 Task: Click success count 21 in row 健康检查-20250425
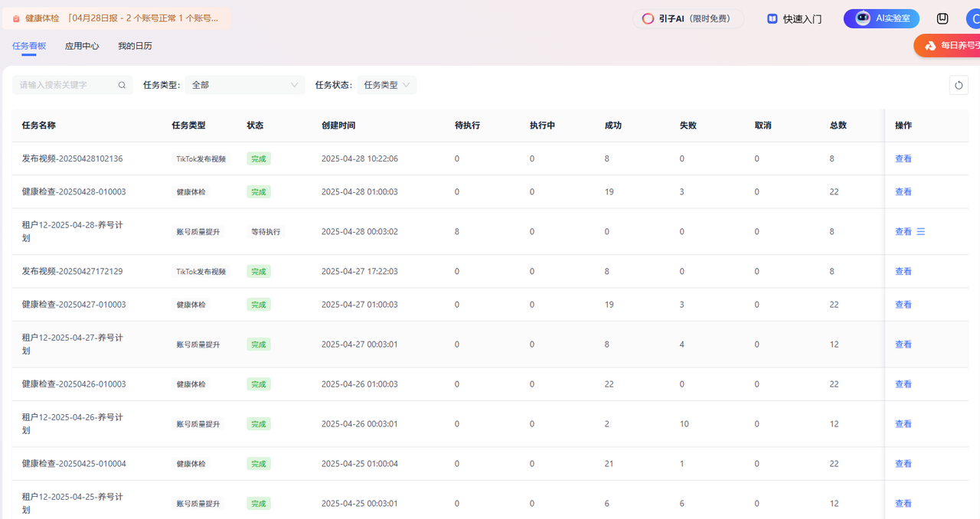(x=609, y=464)
